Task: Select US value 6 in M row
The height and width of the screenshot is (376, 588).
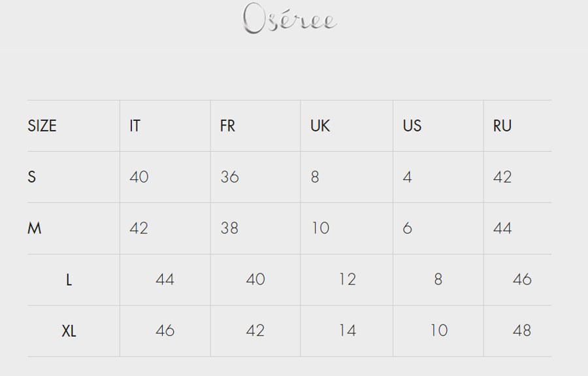Action: 407,228
